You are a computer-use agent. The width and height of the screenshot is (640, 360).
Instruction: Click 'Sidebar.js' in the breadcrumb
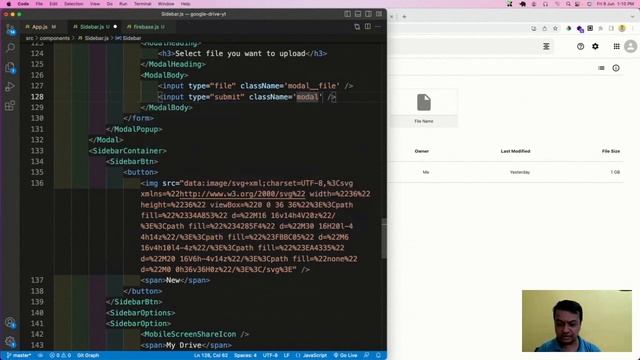[96, 38]
